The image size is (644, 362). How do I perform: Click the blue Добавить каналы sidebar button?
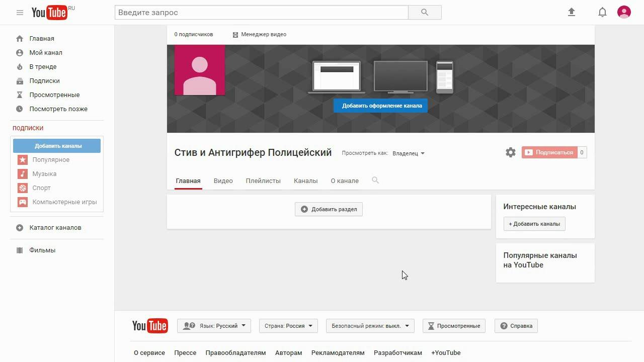point(57,146)
